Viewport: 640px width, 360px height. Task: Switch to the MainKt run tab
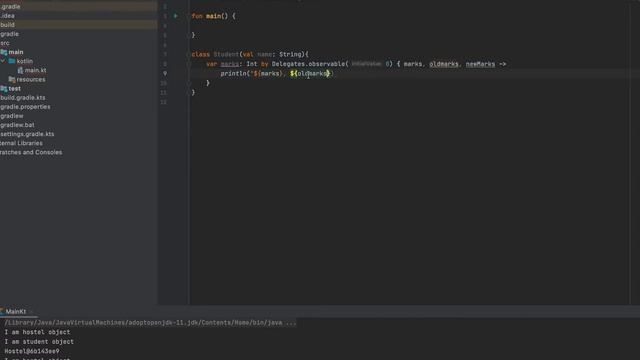point(16,311)
